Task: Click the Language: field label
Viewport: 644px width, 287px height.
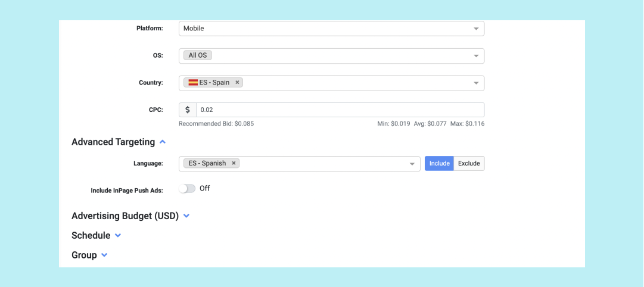Action: pos(148,163)
